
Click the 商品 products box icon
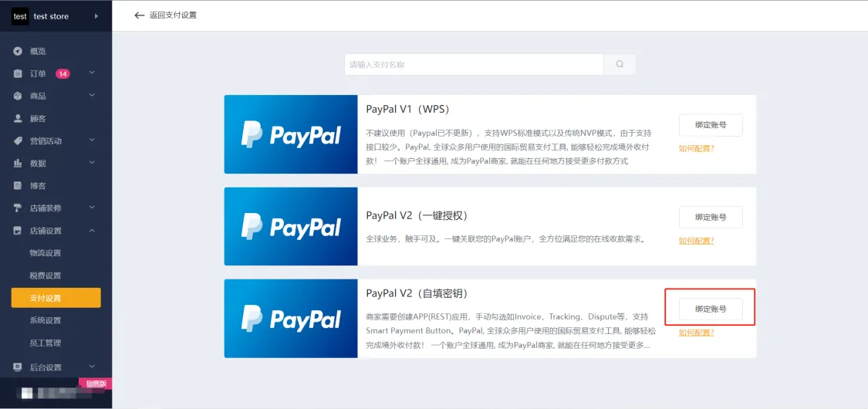(x=18, y=96)
